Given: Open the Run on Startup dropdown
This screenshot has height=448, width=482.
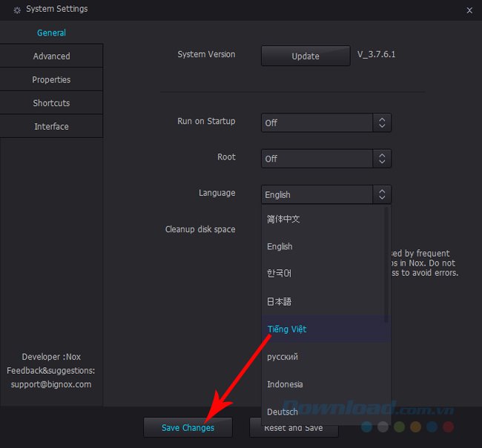Looking at the screenshot, I should (326, 122).
